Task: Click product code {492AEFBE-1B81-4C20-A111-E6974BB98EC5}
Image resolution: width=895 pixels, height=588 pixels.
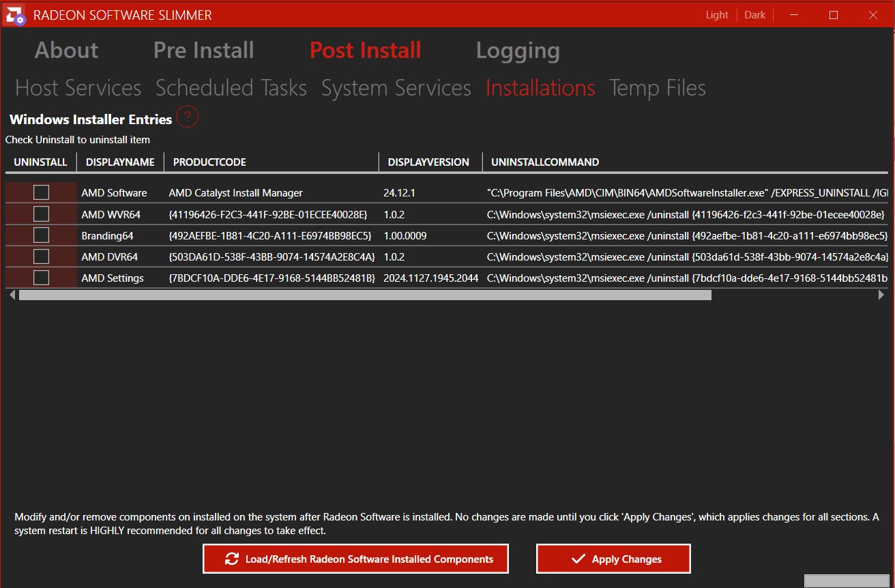Action: coord(272,235)
